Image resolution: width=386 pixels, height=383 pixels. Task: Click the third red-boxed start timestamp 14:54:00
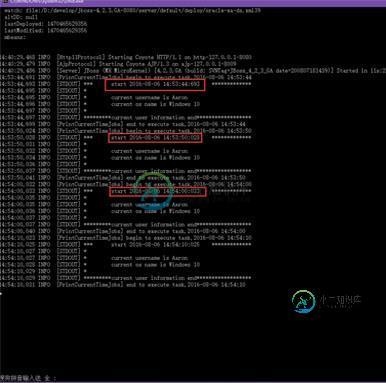pos(158,191)
